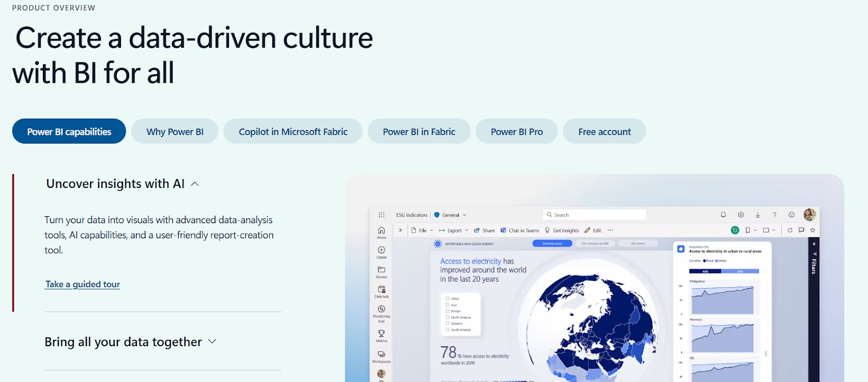
Task: Click Get insights lightbulb button
Action: 562,230
